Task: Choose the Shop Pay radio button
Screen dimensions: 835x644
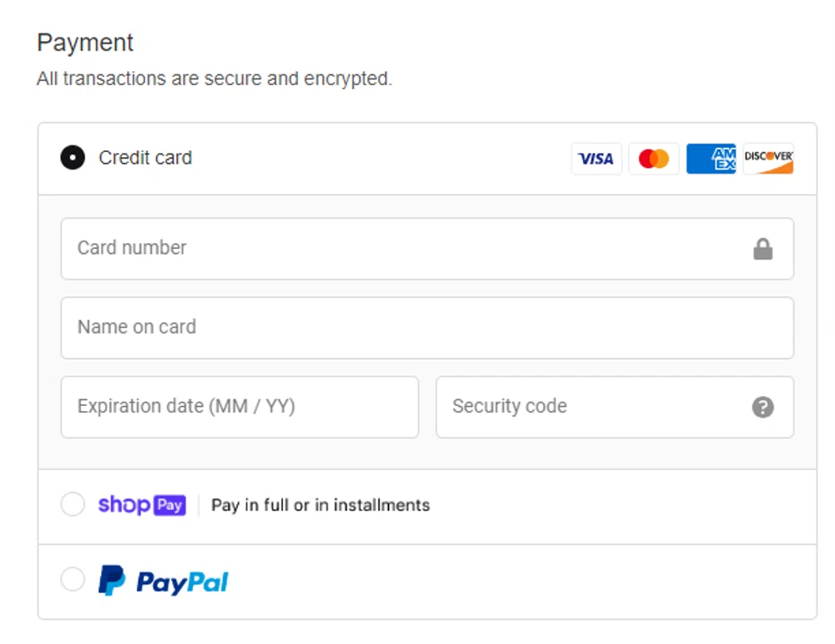Action: tap(73, 505)
